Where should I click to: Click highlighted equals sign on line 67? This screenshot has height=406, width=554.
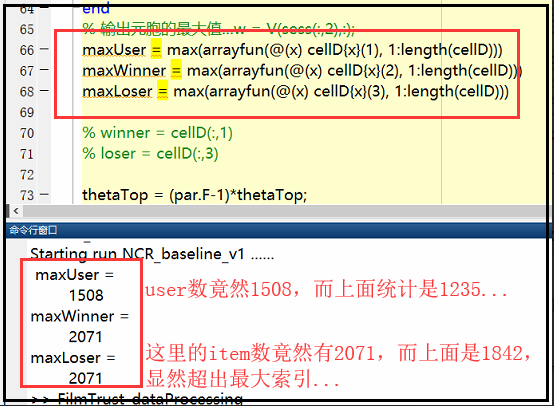[176, 70]
